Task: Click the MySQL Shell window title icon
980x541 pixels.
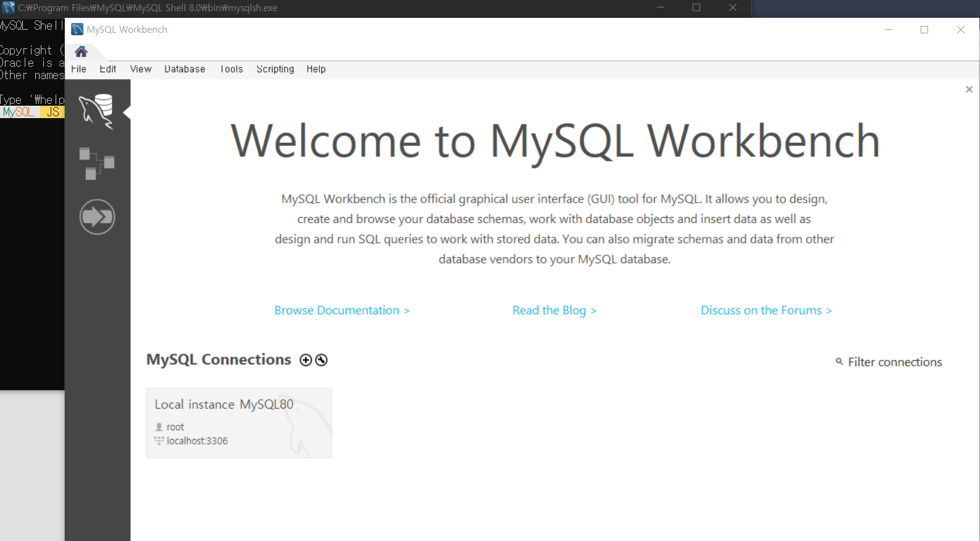Action: click(9, 7)
